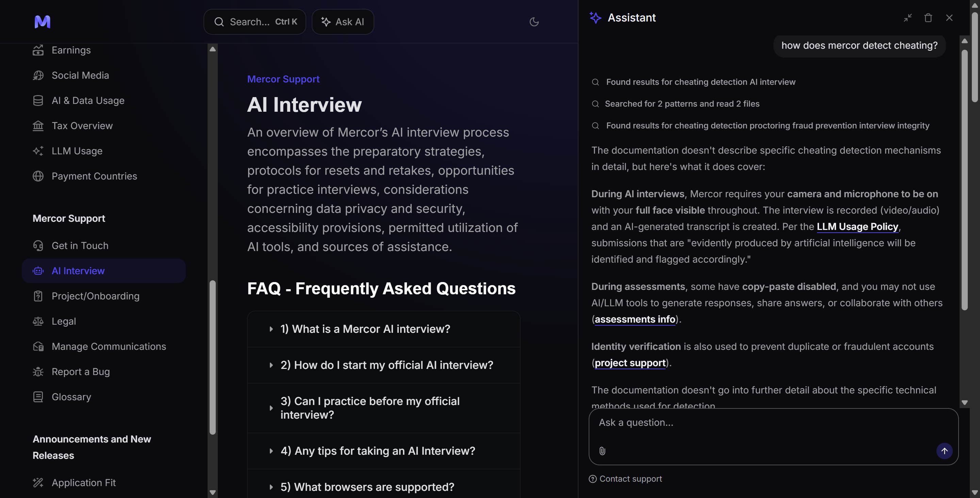Click the Ask AI button
980x498 pixels.
click(x=342, y=22)
